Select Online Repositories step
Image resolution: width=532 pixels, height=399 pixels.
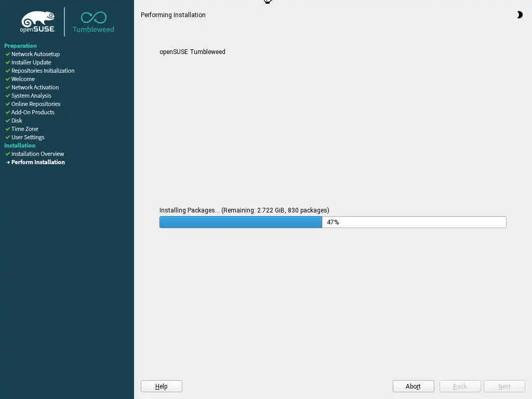pyautogui.click(x=36, y=104)
